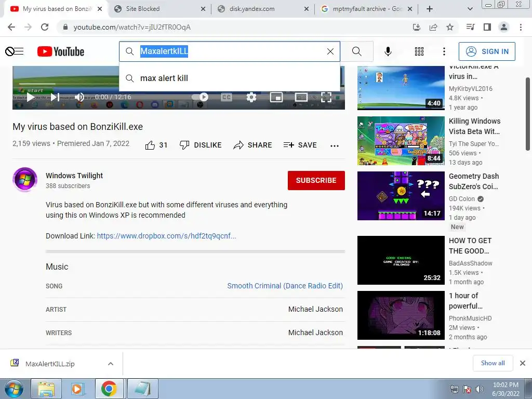Enter full screen on the video
Image resolution: width=532 pixels, height=399 pixels.
tap(326, 97)
